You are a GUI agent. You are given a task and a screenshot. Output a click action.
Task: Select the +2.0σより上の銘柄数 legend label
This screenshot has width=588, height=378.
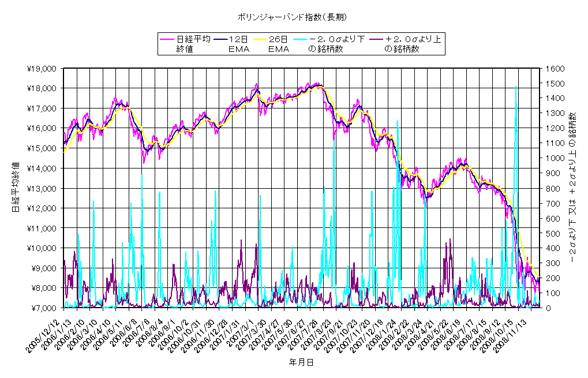[413, 44]
